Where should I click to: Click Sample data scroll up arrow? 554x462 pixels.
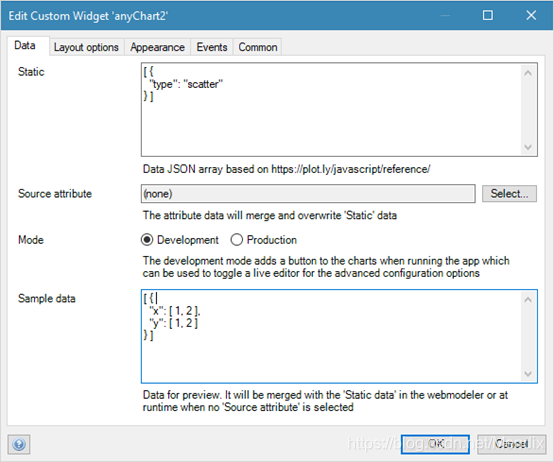pyautogui.click(x=528, y=300)
